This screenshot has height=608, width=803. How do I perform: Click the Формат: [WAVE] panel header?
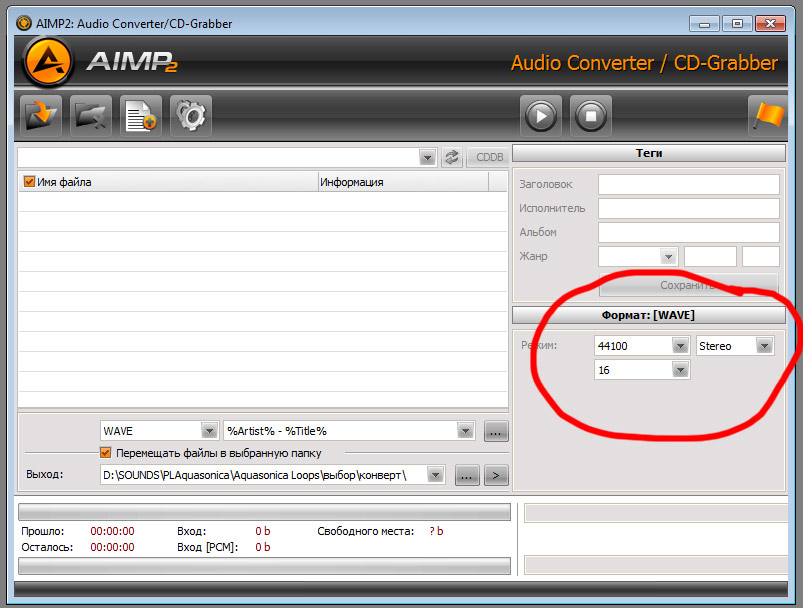[x=649, y=315]
